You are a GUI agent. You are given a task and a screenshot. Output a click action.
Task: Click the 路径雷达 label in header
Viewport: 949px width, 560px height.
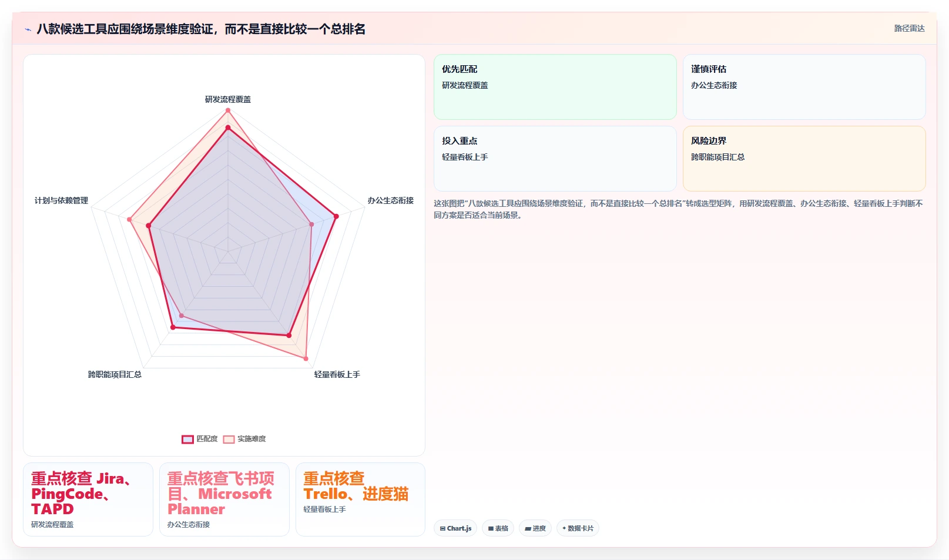910,28
